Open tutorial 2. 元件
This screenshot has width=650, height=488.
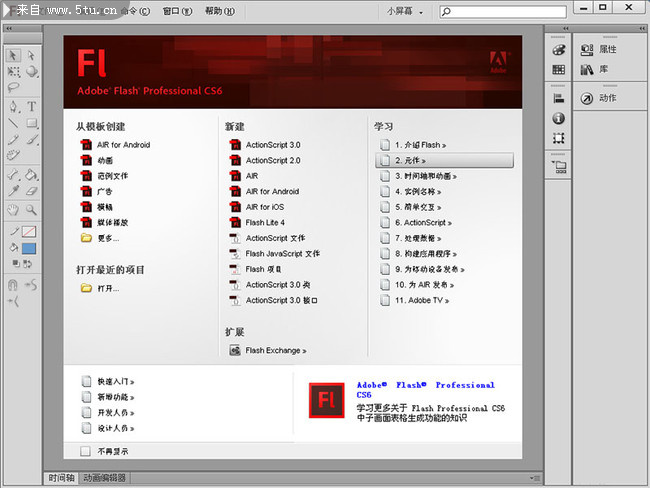[x=444, y=160]
